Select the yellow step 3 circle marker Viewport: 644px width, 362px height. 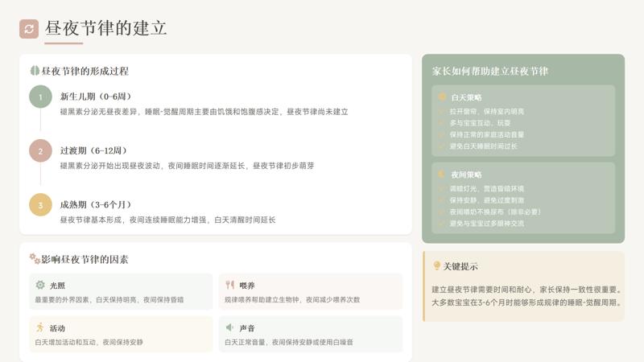[x=40, y=204]
